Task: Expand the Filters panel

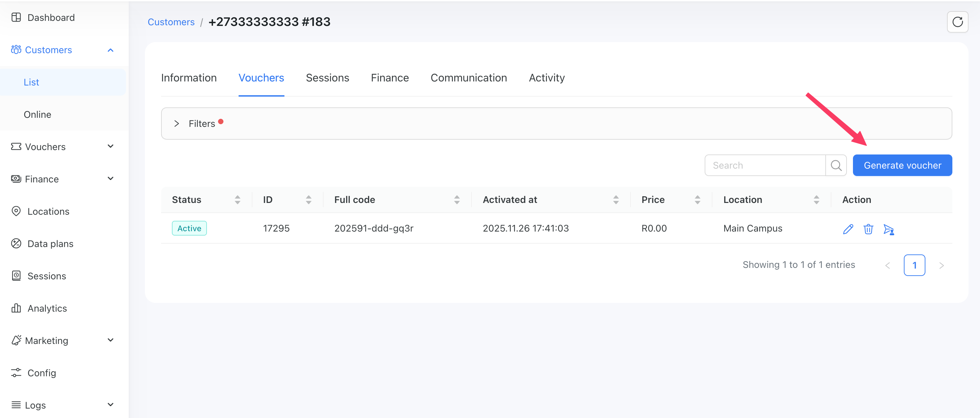Action: click(x=177, y=124)
